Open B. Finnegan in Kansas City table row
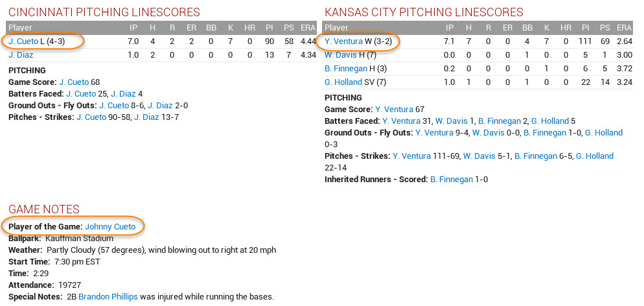The width and height of the screenshot is (644, 306). [x=345, y=69]
